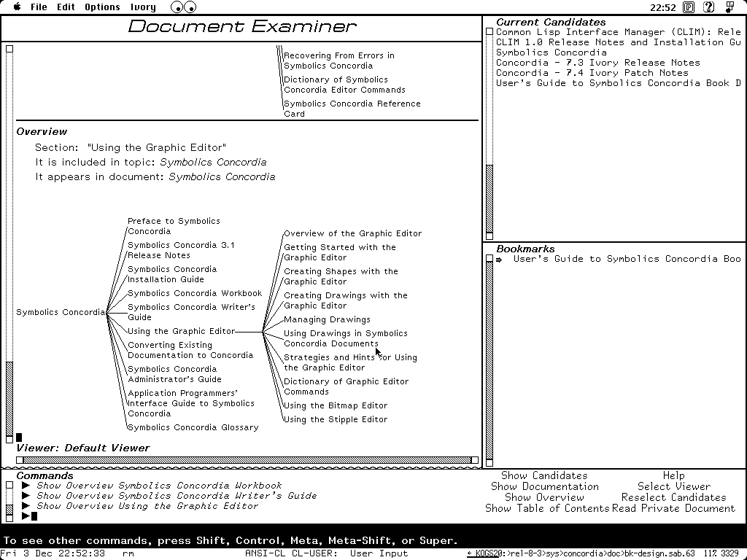Click the Show Documentation command
Image resolution: width=747 pixels, height=560 pixels.
coord(544,486)
